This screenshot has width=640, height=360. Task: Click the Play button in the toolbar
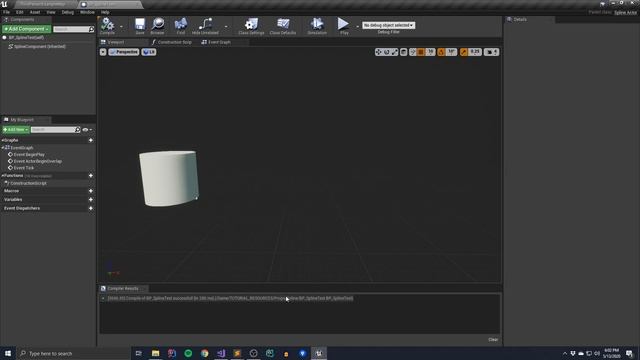(344, 25)
